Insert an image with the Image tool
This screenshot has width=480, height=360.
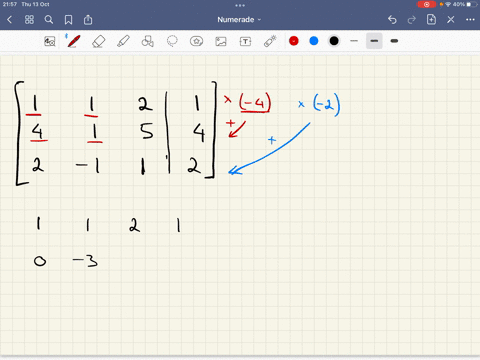[x=221, y=41]
